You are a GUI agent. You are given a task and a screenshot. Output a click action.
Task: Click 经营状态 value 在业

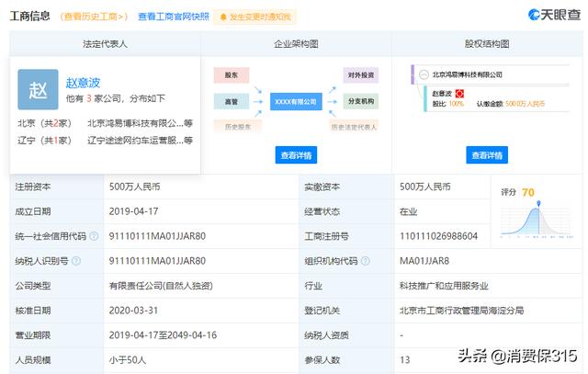tap(408, 211)
